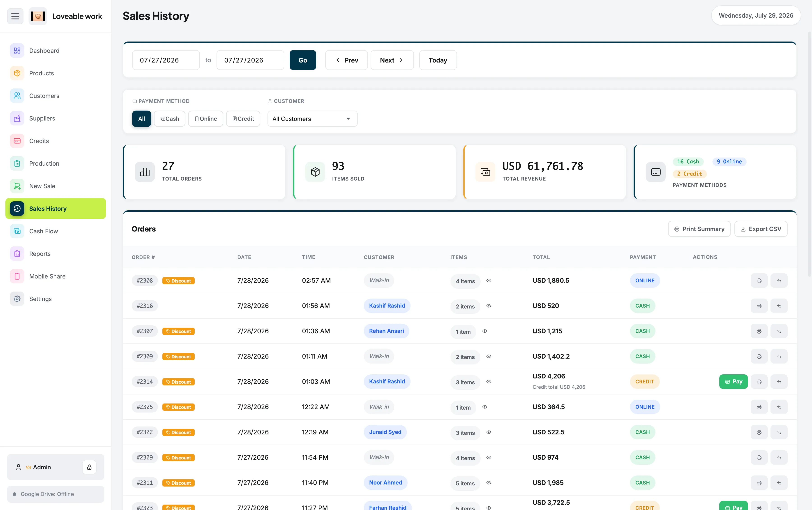
Task: Click the Credits card icon
Action: coord(17,141)
